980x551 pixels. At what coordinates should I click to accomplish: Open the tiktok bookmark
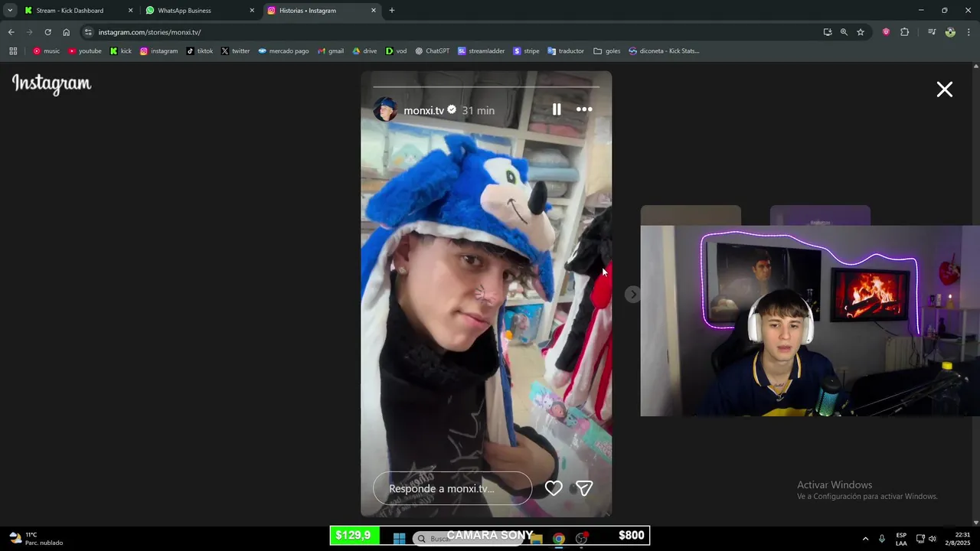point(200,51)
